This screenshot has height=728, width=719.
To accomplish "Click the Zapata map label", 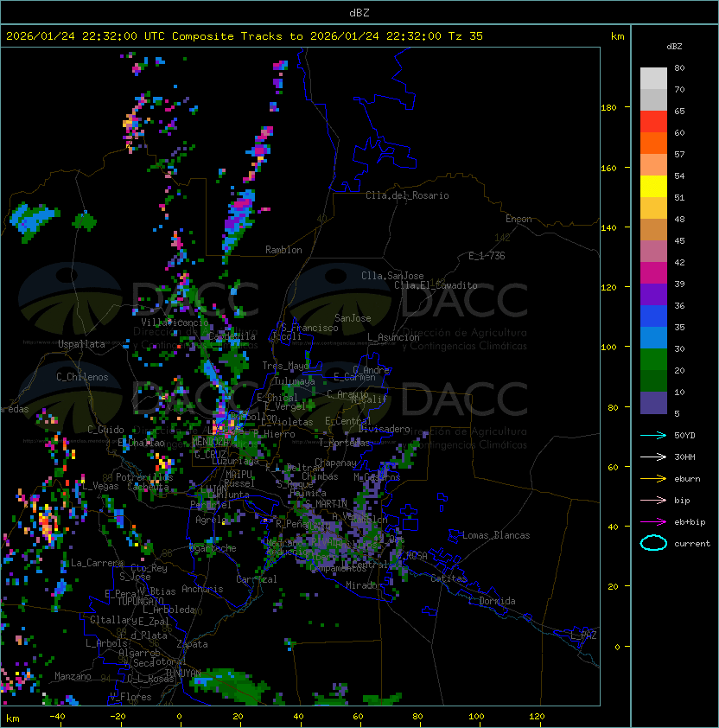I will point(192,644).
